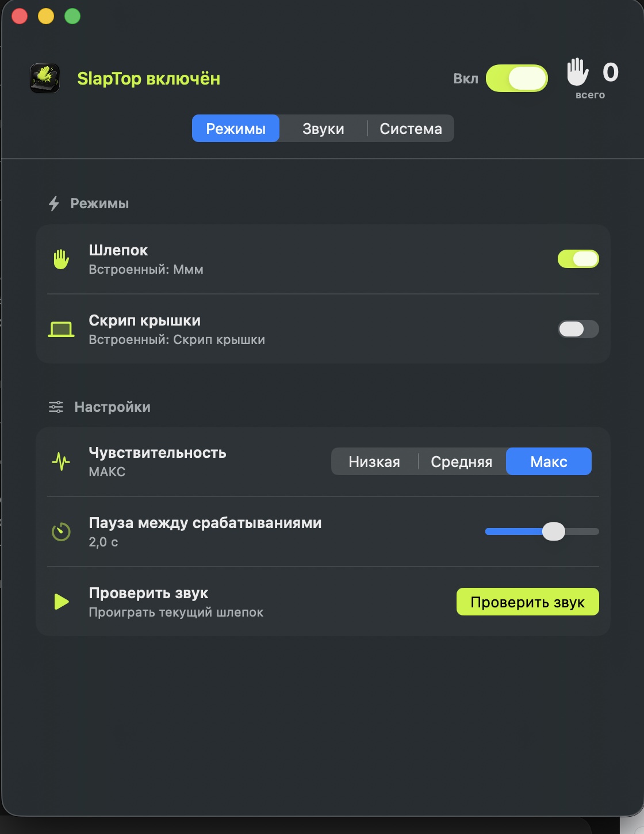Minimize the window with the yellow button
Image resolution: width=644 pixels, height=834 pixels.
[46, 16]
